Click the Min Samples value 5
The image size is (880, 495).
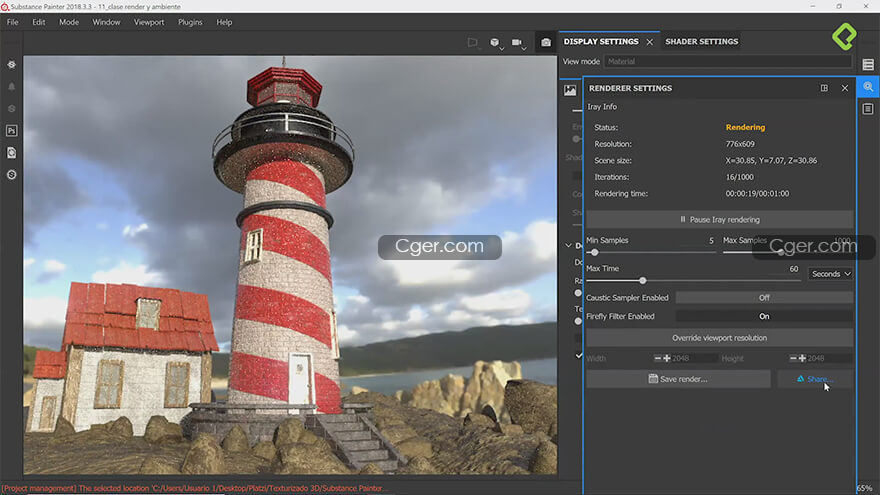tap(711, 241)
